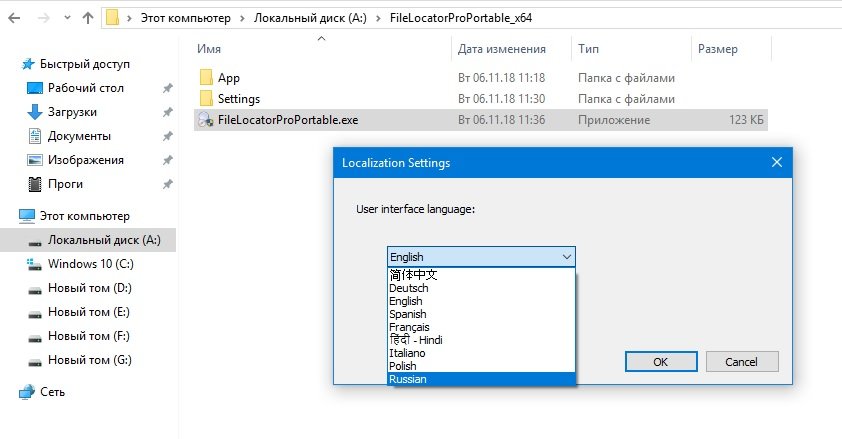Sort by 'Размер' column header
The width and height of the screenshot is (842, 439).
pyautogui.click(x=717, y=49)
